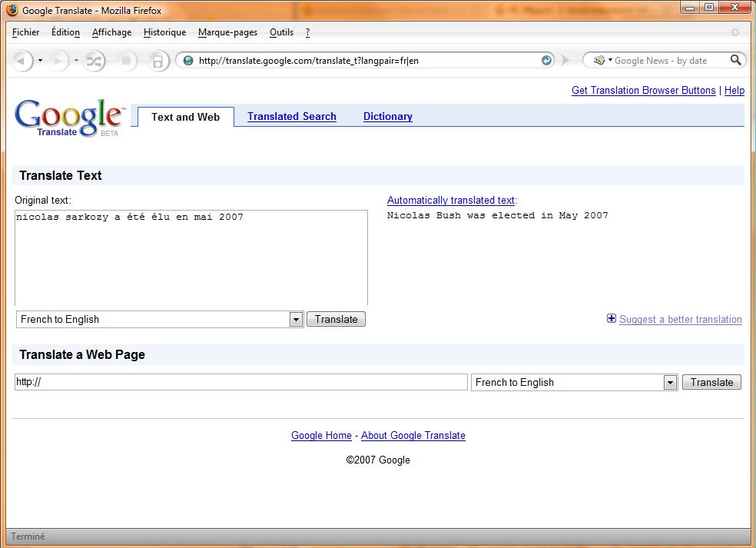Open the Back history dropdown arrow
Image resolution: width=756 pixels, height=548 pixels.
click(41, 61)
